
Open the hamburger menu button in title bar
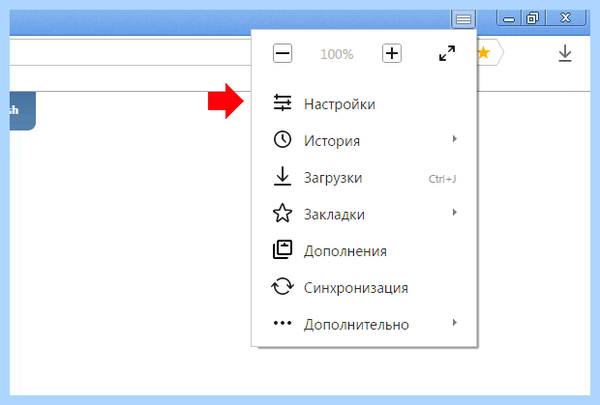463,18
